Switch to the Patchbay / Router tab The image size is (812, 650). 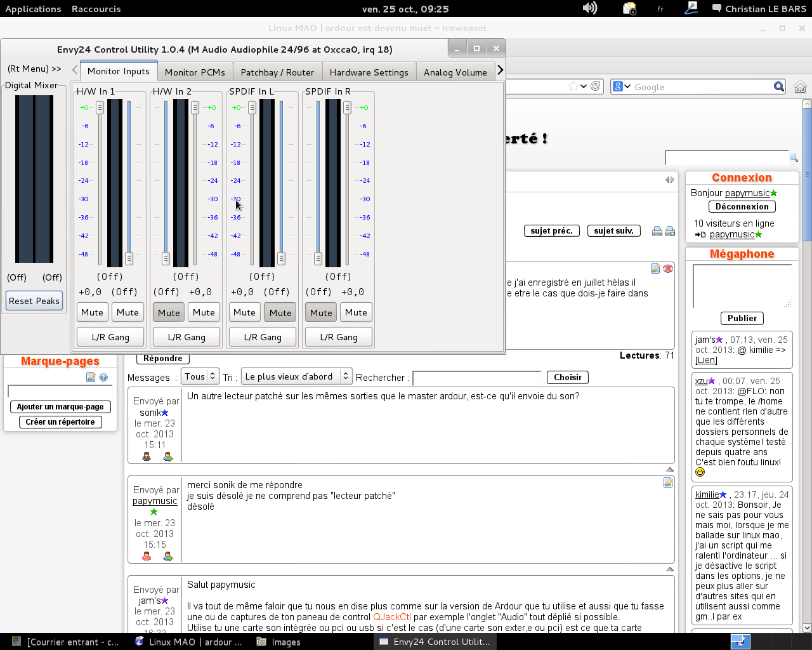pos(277,72)
